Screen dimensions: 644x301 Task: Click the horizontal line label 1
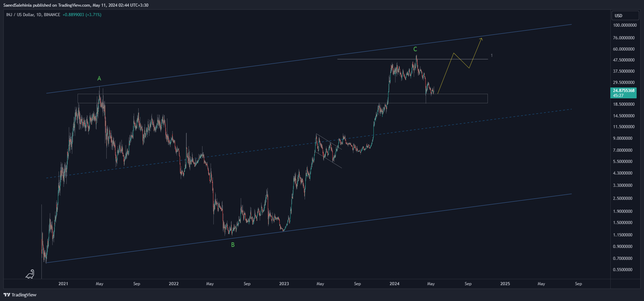tap(492, 55)
